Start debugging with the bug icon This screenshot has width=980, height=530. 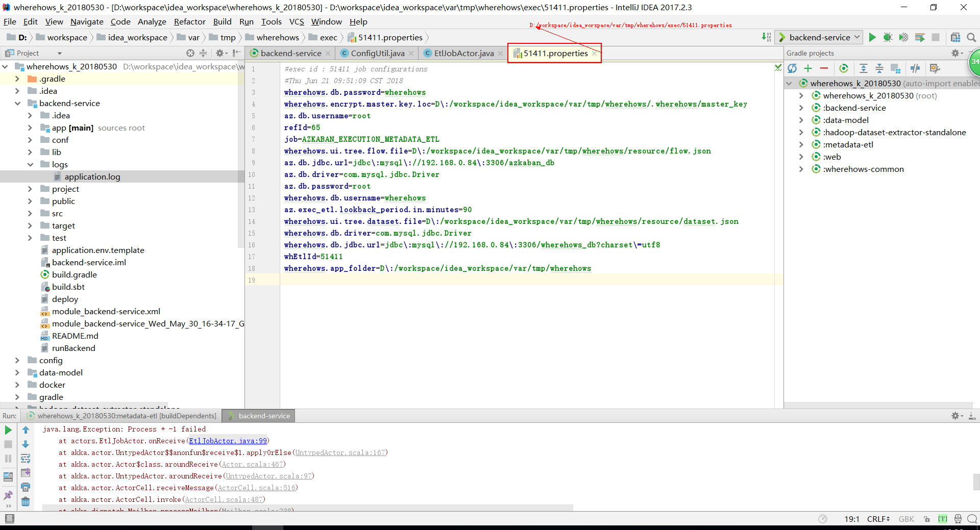click(888, 37)
